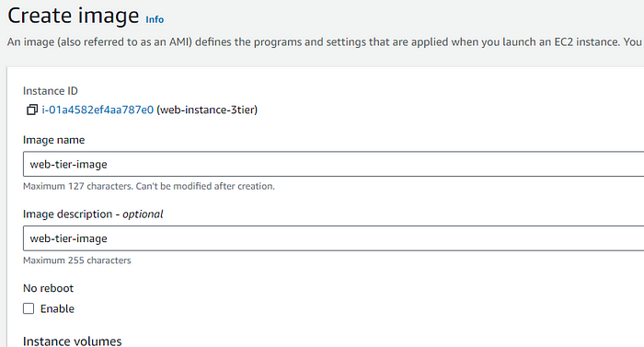Click the Create image page heading
The height and width of the screenshot is (347, 644).
[73, 16]
